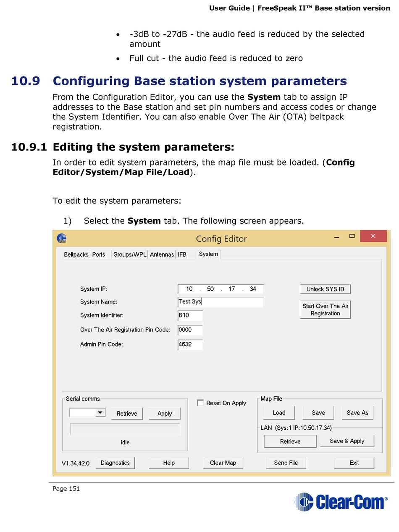Start Over The Air Registration
Image resolution: width=399 pixels, height=532 pixels.
coord(325,310)
